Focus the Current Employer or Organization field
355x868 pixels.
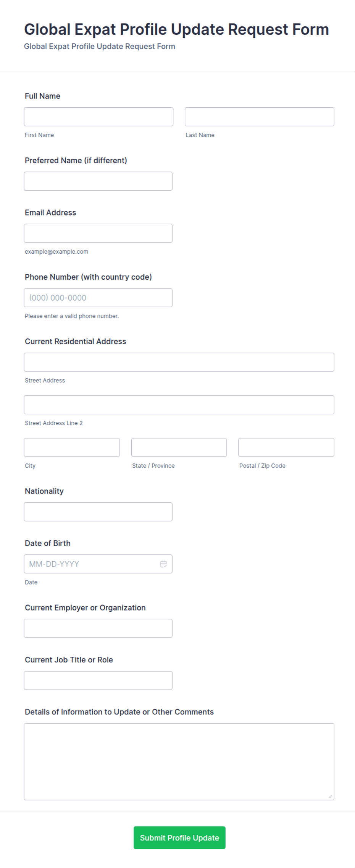coord(98,628)
